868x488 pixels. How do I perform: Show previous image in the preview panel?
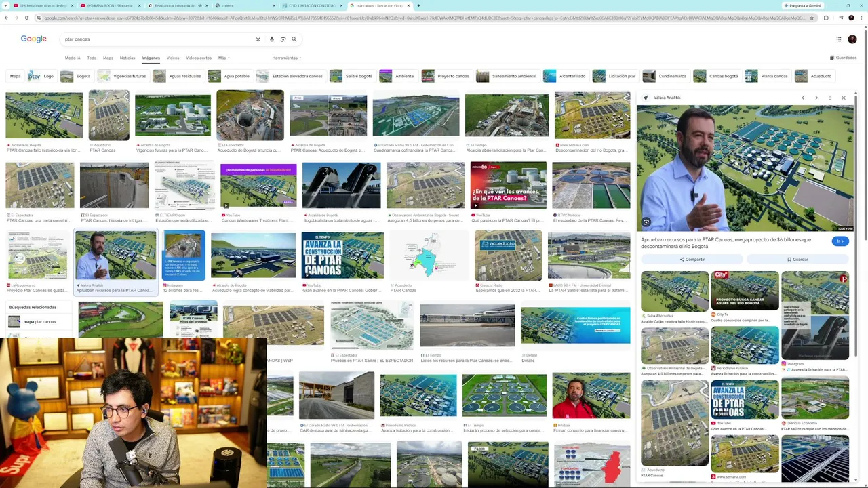(803, 98)
